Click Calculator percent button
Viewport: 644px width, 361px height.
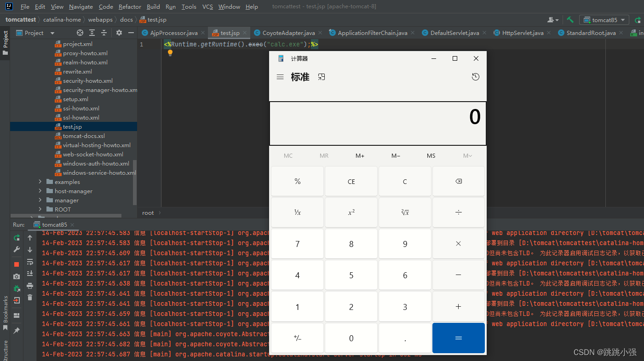tap(298, 181)
